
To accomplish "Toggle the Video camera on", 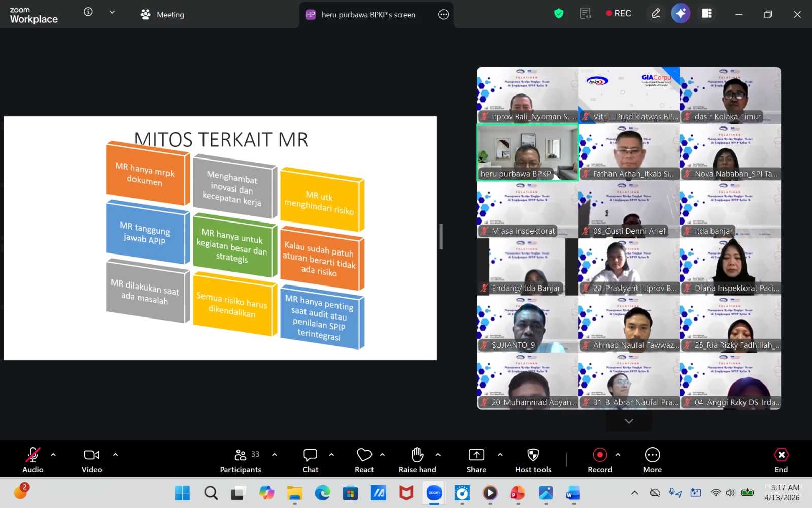I will point(92,460).
